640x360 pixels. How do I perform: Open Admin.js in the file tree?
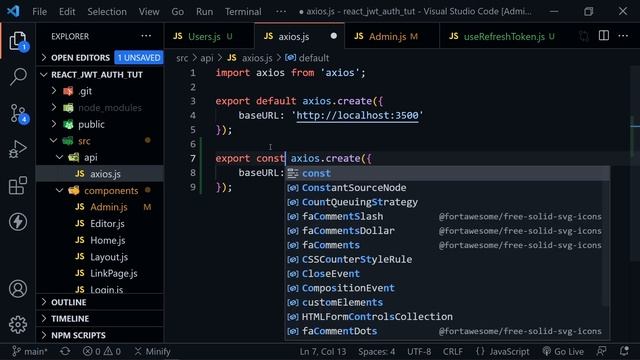[x=100, y=207]
